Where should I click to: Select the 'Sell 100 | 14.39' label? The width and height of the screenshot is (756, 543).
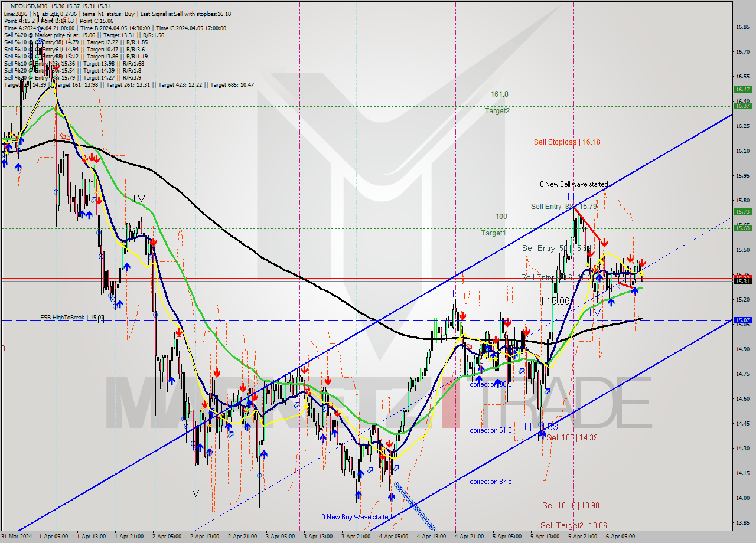tap(572, 437)
